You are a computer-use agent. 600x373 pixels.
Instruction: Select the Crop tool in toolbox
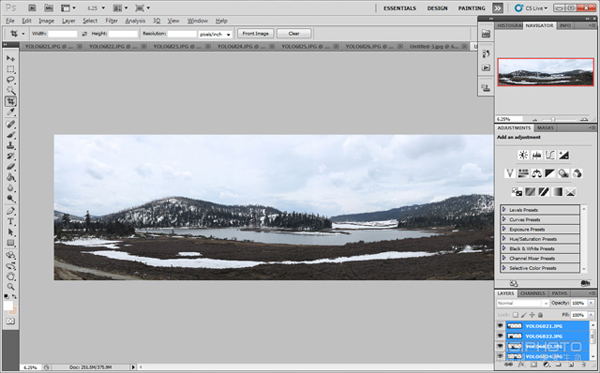click(x=10, y=101)
